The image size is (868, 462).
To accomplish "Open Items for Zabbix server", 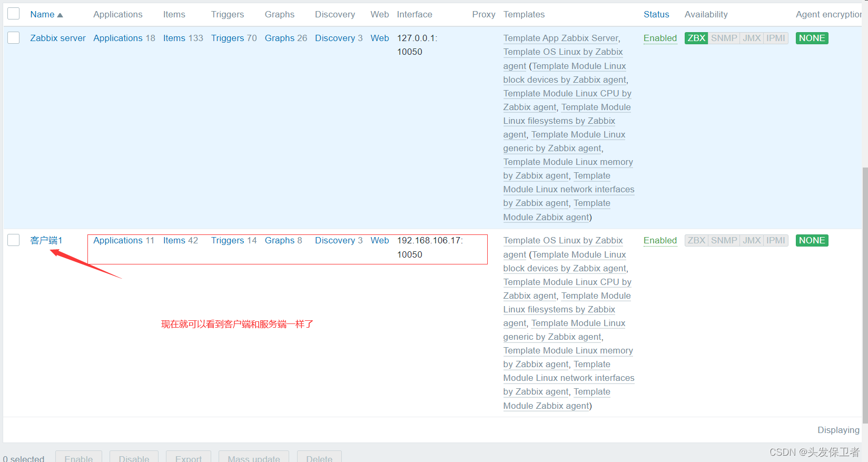I will pyautogui.click(x=174, y=38).
